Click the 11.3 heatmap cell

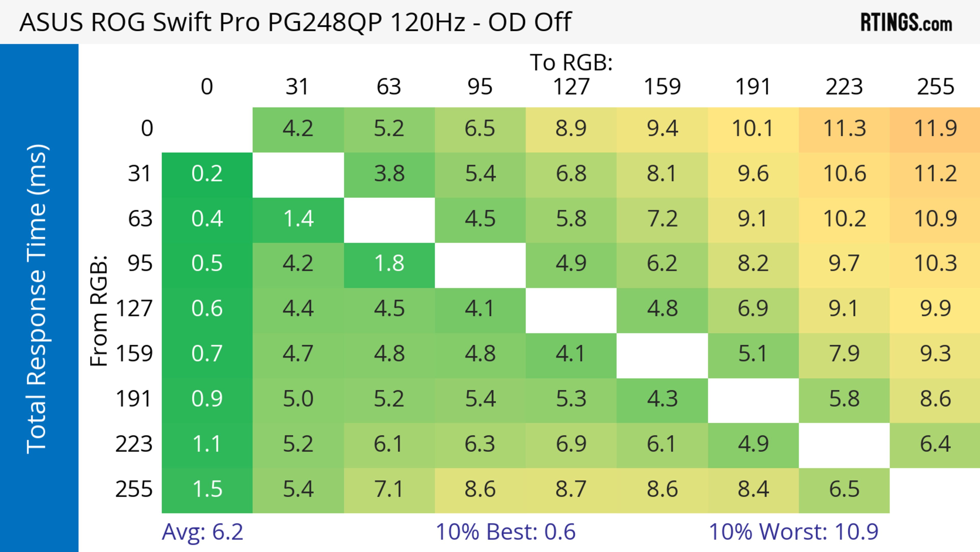coord(844,129)
